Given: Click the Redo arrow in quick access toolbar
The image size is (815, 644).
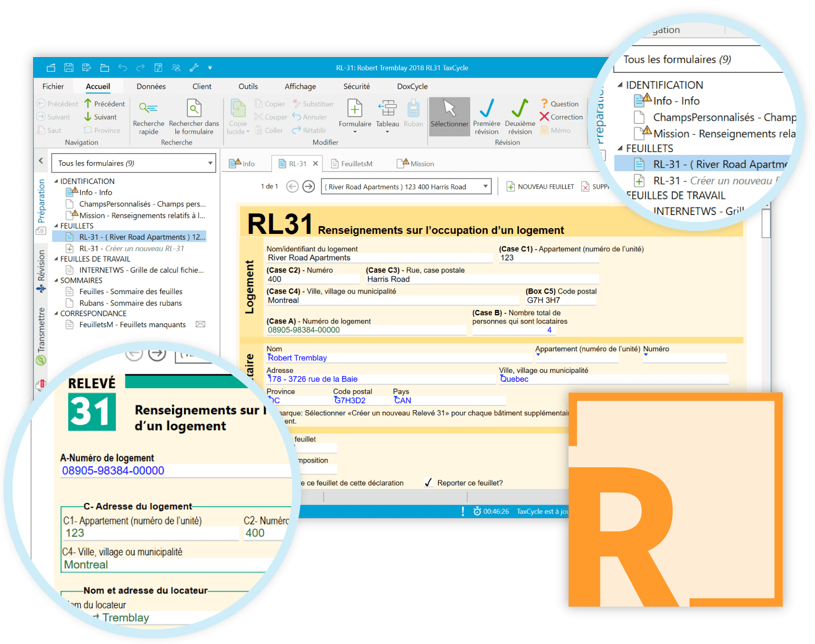Looking at the screenshot, I should pos(140,68).
